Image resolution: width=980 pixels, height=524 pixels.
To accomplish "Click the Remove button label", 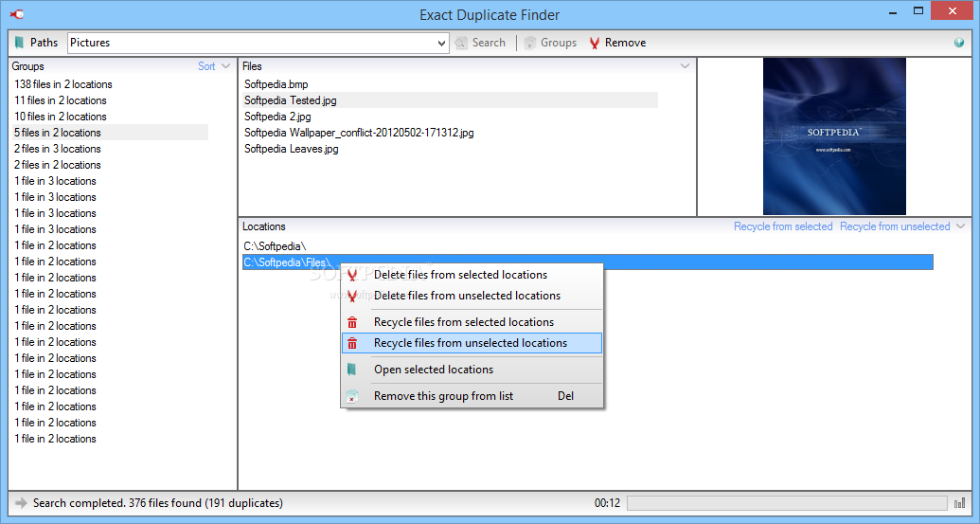I will pyautogui.click(x=626, y=43).
